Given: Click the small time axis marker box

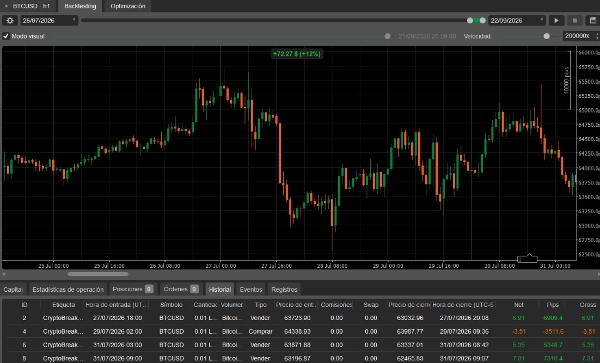Looking at the screenshot, I should pos(527,259).
